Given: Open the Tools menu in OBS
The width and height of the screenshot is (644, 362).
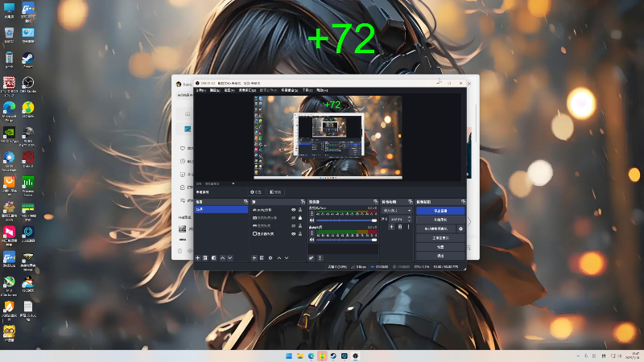Looking at the screenshot, I should [308, 90].
